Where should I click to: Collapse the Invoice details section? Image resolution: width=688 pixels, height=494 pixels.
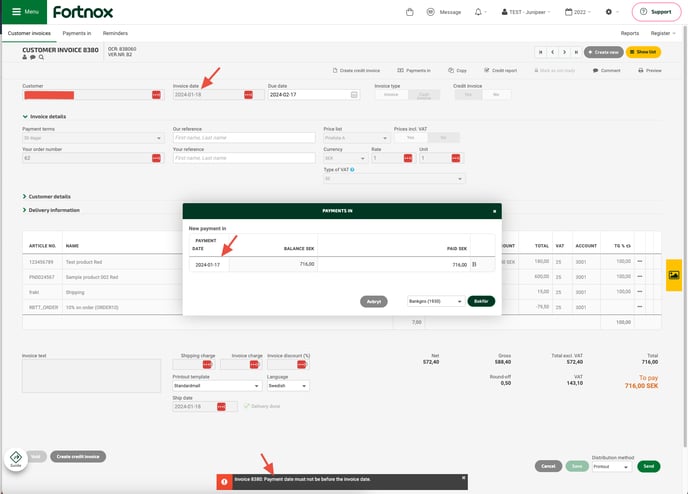pyautogui.click(x=44, y=117)
